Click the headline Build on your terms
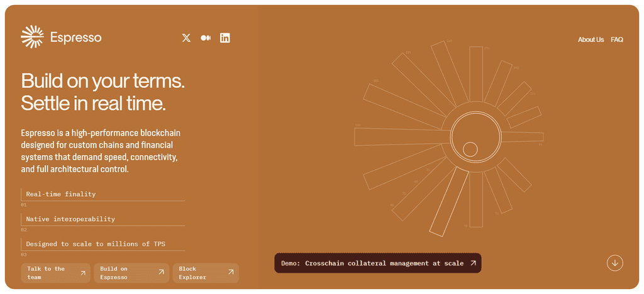Image resolution: width=644 pixels, height=294 pixels. 103,81
